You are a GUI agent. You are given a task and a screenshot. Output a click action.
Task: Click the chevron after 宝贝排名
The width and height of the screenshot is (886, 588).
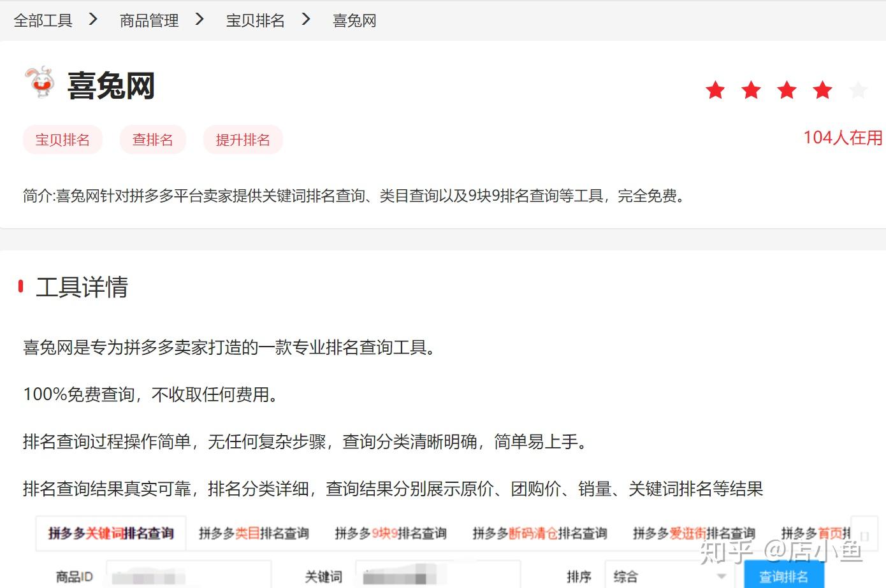pyautogui.click(x=306, y=20)
